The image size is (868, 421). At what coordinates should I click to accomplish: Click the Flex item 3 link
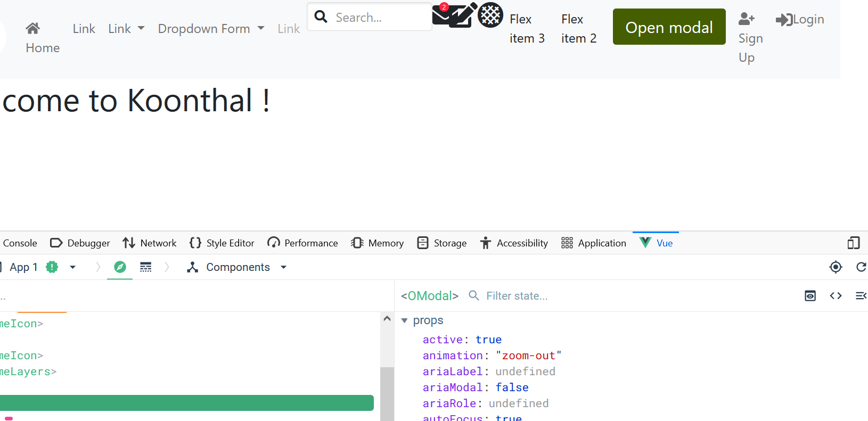527,29
